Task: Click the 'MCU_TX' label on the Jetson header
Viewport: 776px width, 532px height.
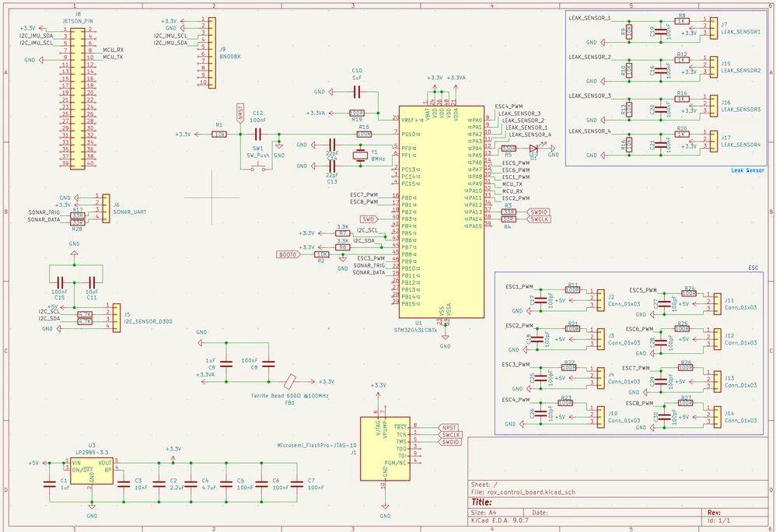Action: [114, 57]
